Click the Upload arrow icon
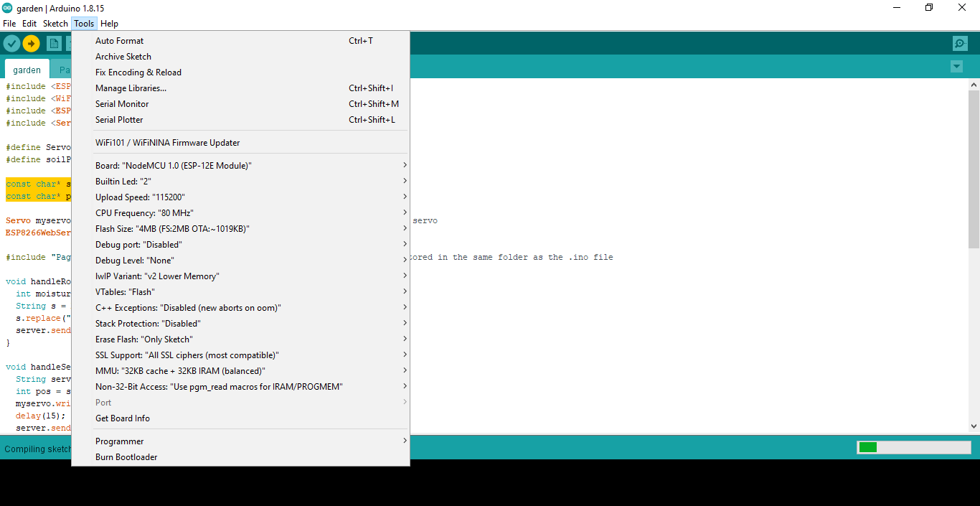The height and width of the screenshot is (506, 980). [x=31, y=43]
